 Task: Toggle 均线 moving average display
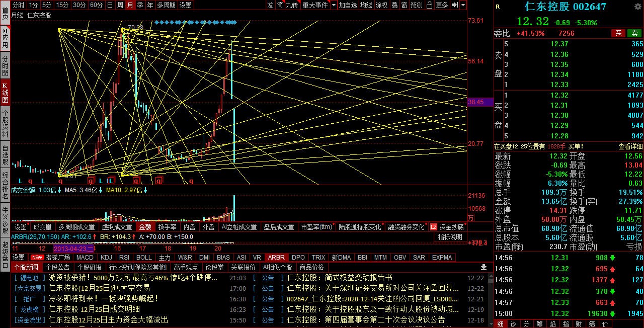tap(366, 5)
